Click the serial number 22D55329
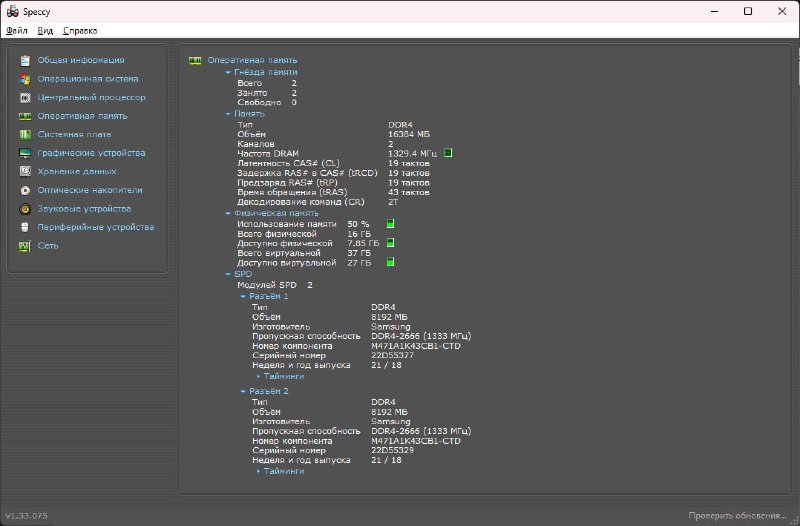The height and width of the screenshot is (526, 800). [x=392, y=450]
